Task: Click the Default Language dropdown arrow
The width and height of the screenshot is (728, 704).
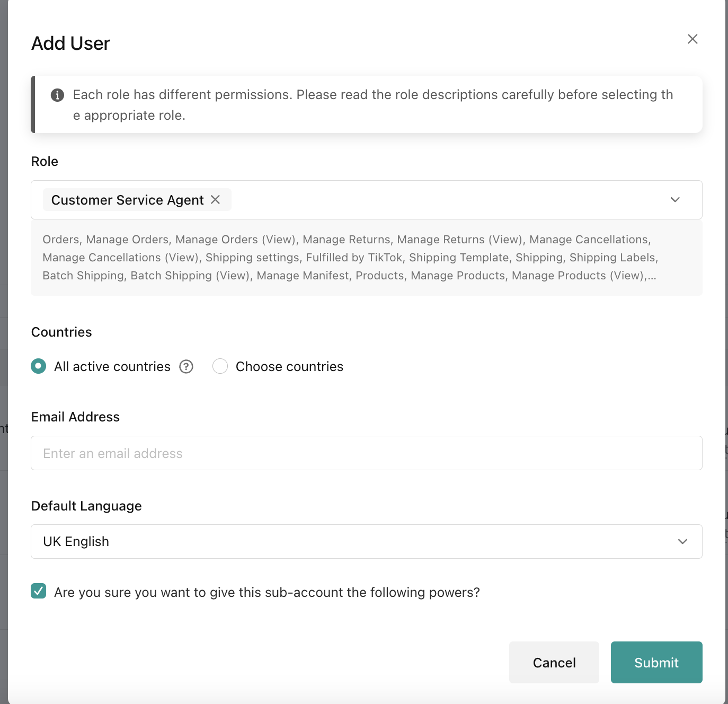Action: [682, 541]
